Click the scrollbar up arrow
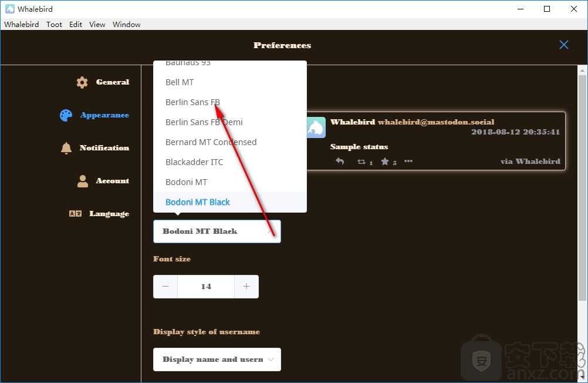Screen dimensions: 588x383 tap(582, 70)
